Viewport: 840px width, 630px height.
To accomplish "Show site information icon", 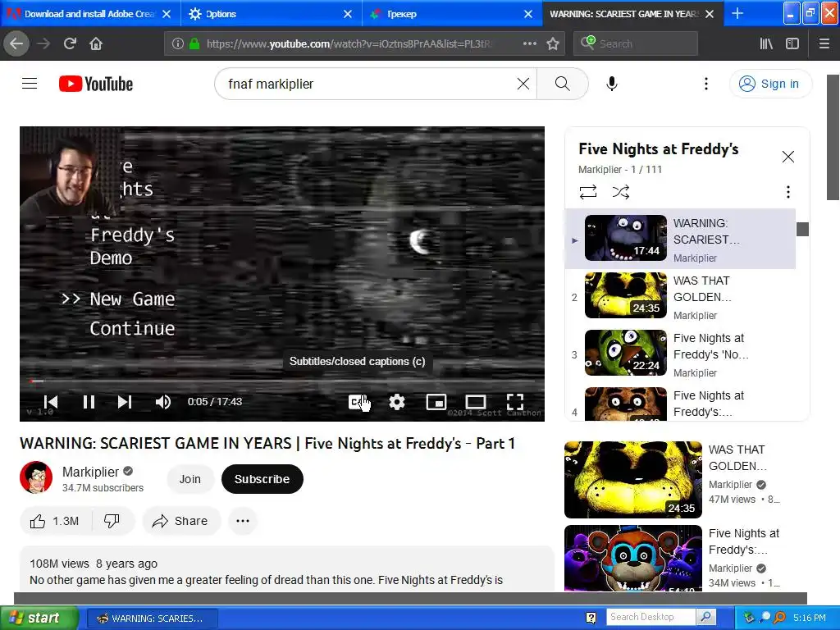I will (x=177, y=44).
